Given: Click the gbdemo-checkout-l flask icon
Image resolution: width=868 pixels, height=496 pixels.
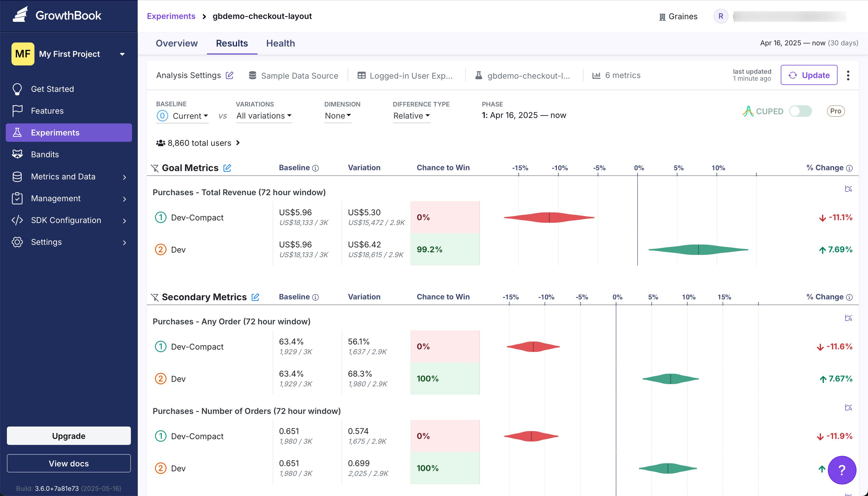Looking at the screenshot, I should tap(478, 75).
